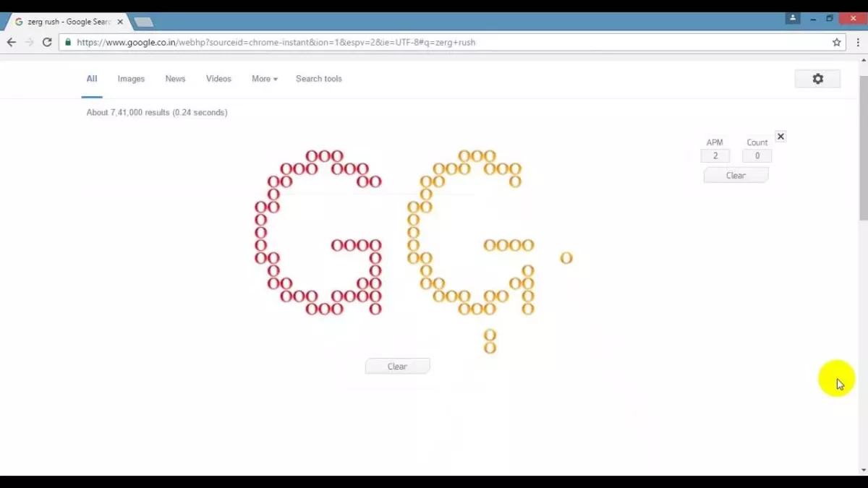This screenshot has height=488, width=868.
Task: Reload the page with refresh icon
Action: (x=47, y=43)
